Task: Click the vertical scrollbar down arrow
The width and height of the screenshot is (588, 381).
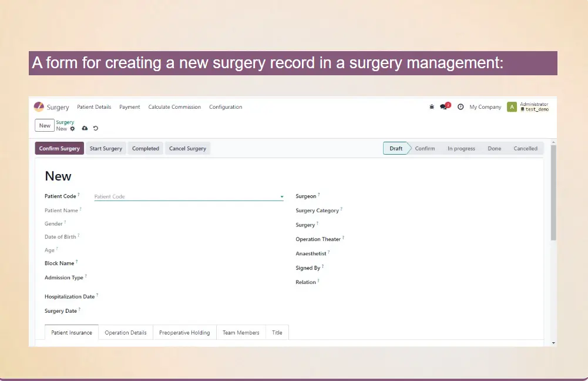Action: [x=553, y=342]
